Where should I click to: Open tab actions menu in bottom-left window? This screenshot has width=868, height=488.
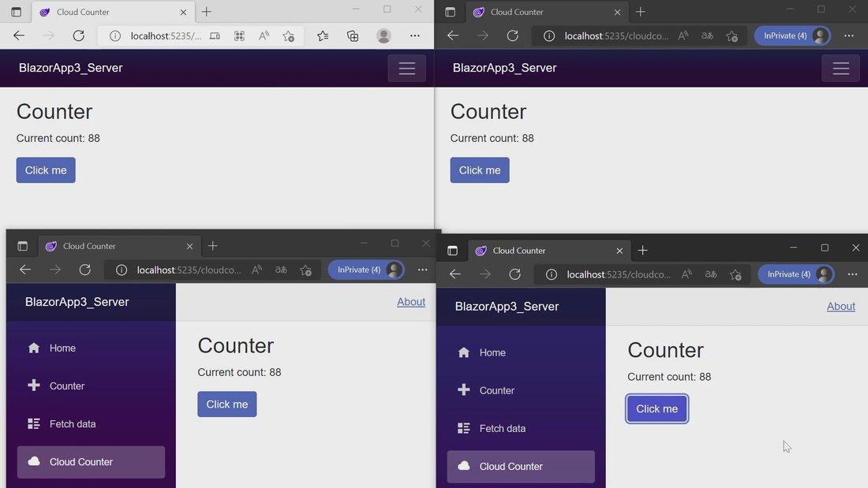23,246
